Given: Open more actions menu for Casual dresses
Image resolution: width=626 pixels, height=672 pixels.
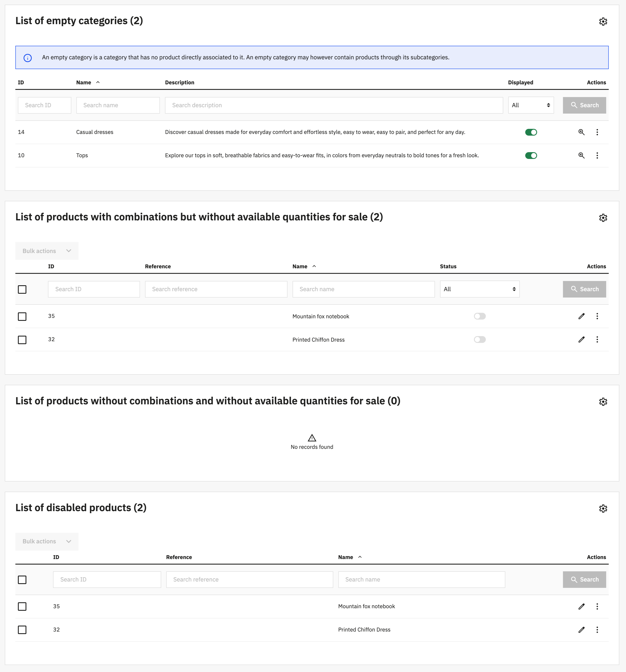Looking at the screenshot, I should (x=597, y=132).
